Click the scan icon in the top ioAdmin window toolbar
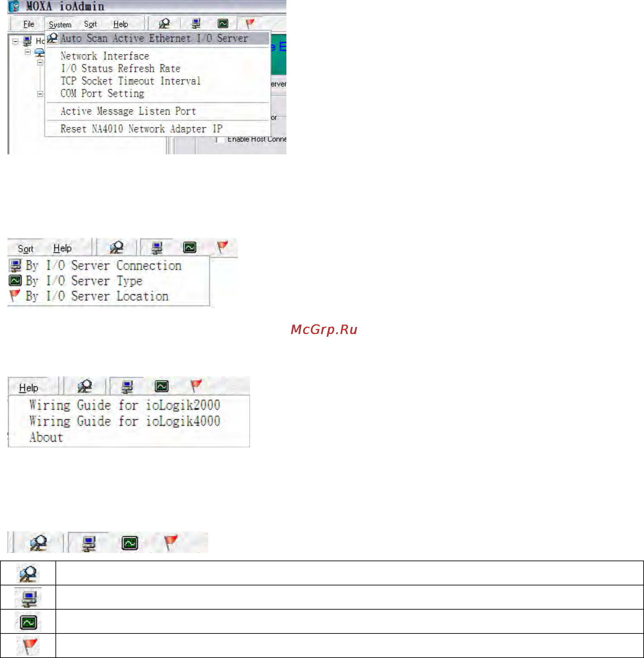 (164, 23)
